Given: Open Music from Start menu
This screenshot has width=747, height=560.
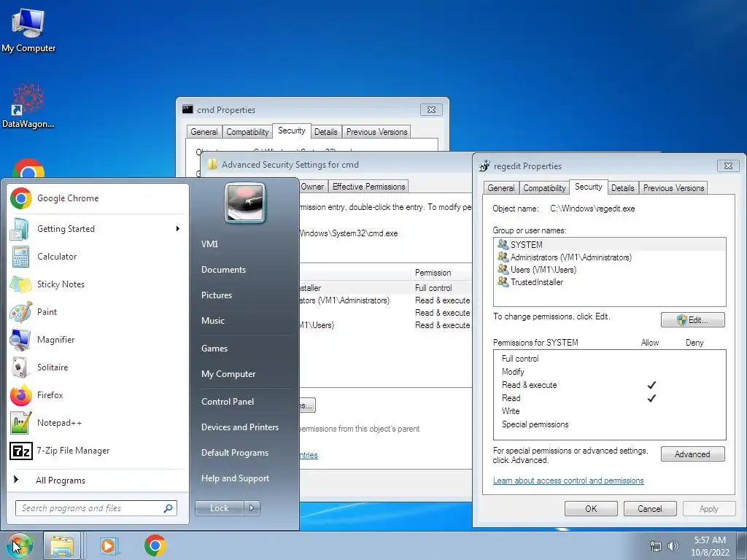Looking at the screenshot, I should (x=213, y=321).
